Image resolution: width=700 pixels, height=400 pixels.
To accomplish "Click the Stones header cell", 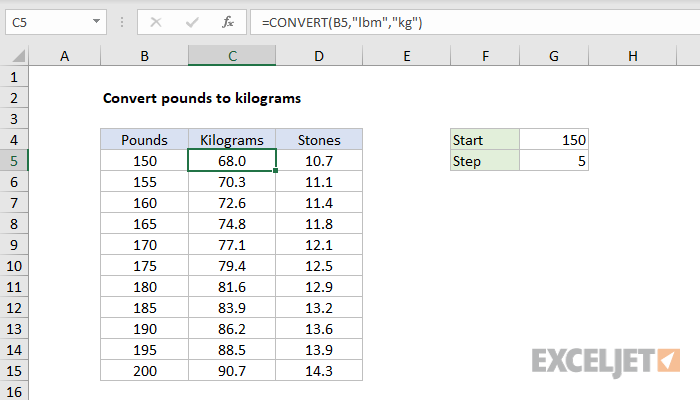I will click(319, 140).
